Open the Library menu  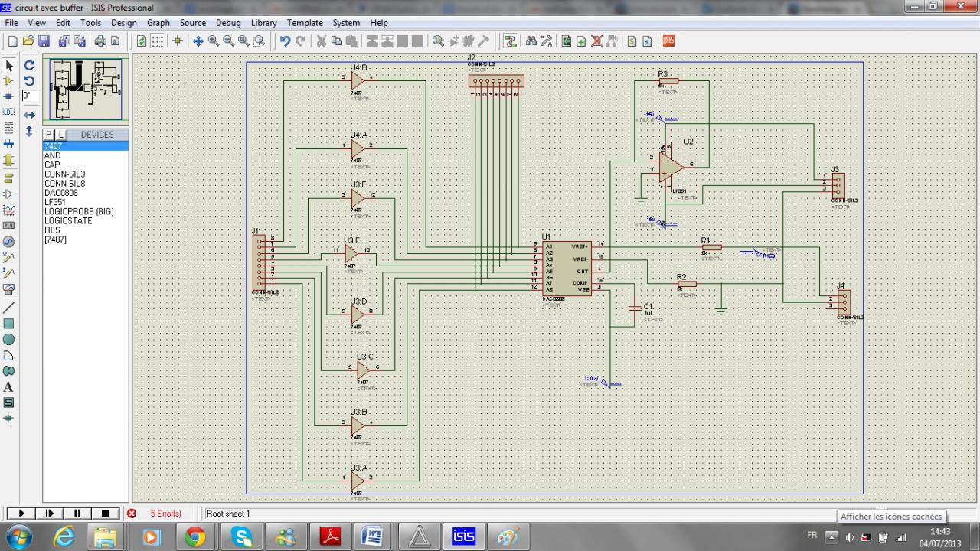point(263,23)
